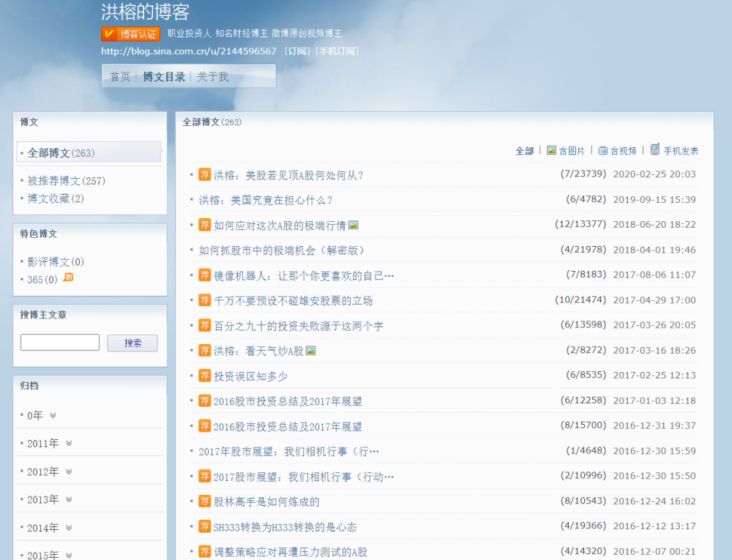Image resolution: width=732 pixels, height=560 pixels.
Task: Open post 股林高手是如何炼成的
Action: tap(266, 501)
